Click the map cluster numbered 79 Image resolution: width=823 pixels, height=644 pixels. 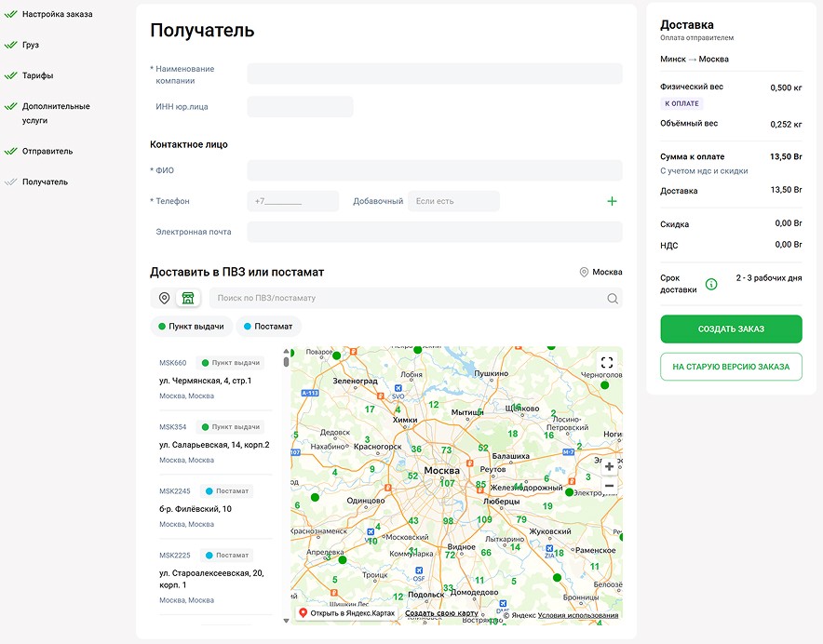(x=521, y=519)
